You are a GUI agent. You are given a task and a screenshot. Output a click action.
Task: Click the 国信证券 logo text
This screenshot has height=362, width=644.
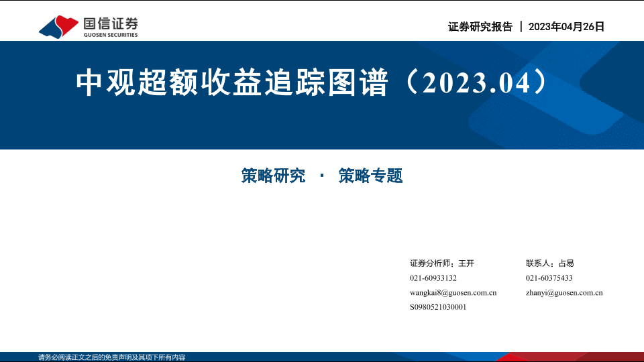111,22
